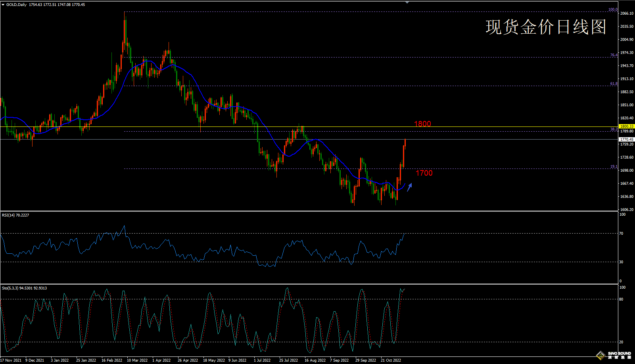Click the red 1800 annotation text

click(x=422, y=124)
